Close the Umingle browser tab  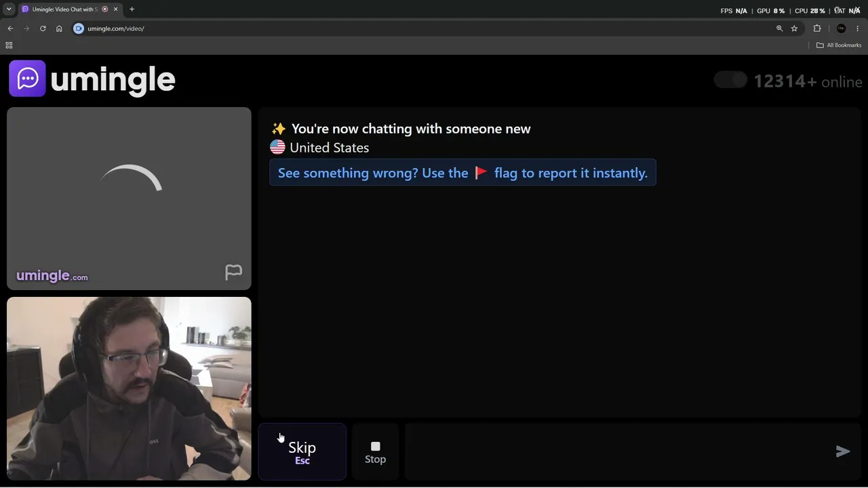coord(115,9)
